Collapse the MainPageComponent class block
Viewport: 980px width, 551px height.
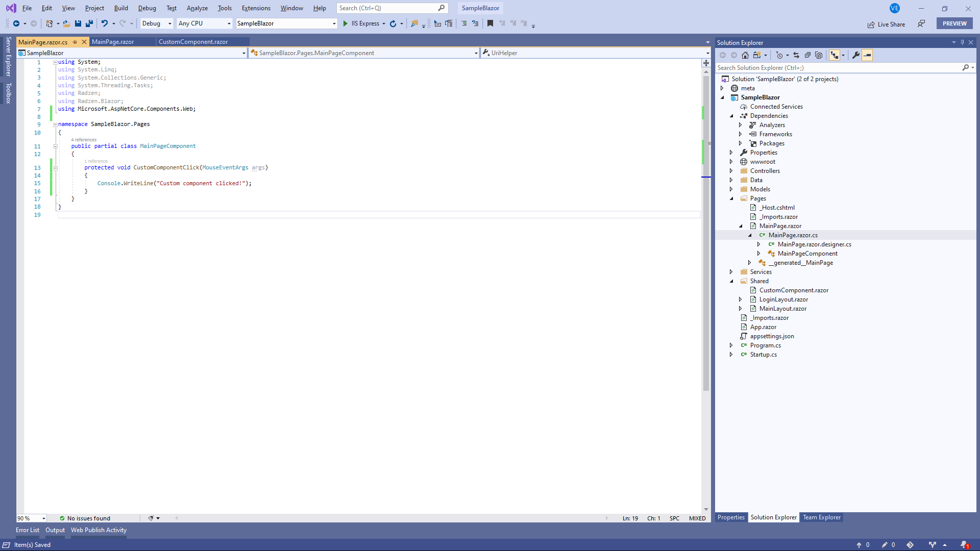pyautogui.click(x=55, y=146)
